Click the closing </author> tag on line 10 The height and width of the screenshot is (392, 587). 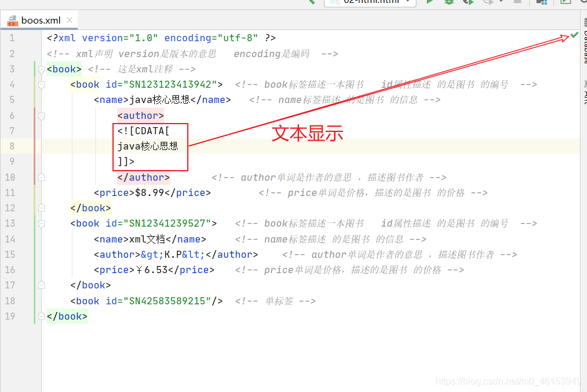tap(144, 178)
